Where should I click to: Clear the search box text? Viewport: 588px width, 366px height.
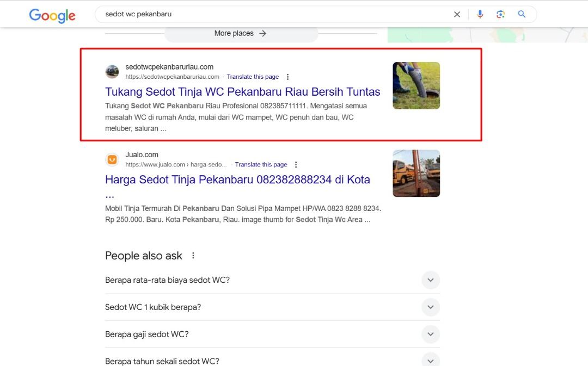click(457, 15)
